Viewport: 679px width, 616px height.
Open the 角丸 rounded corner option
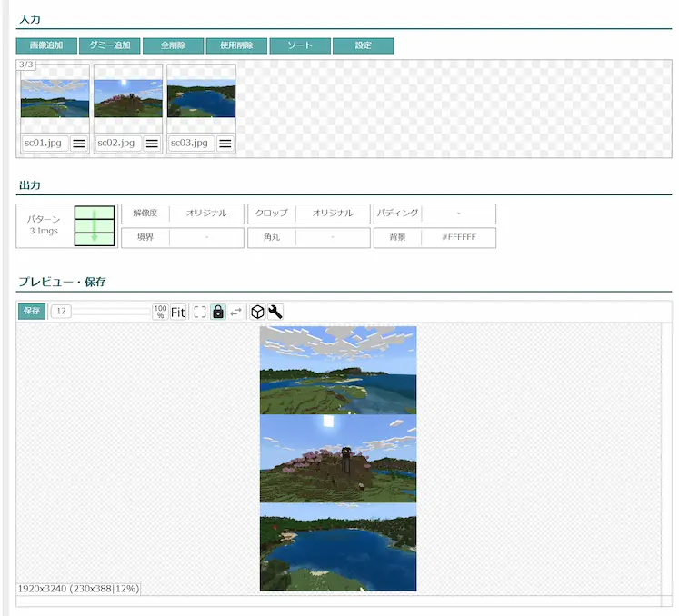[x=309, y=238]
